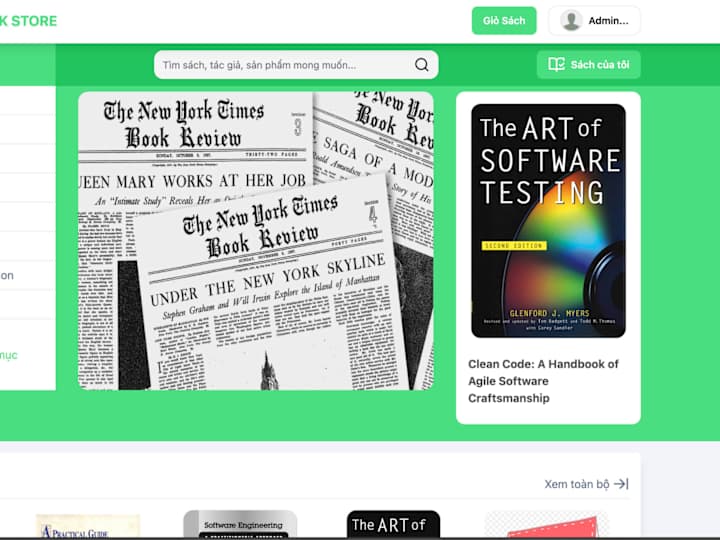Click the admin avatar icon

click(x=571, y=21)
